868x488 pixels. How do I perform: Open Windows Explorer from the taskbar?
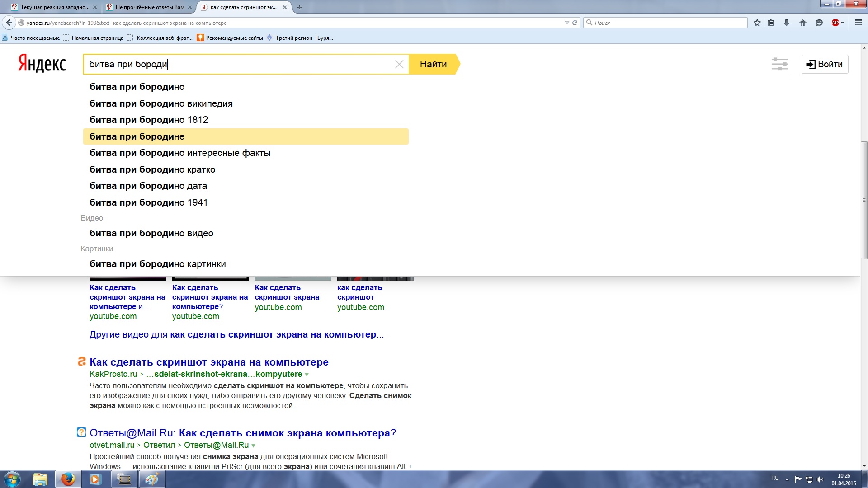click(x=40, y=479)
